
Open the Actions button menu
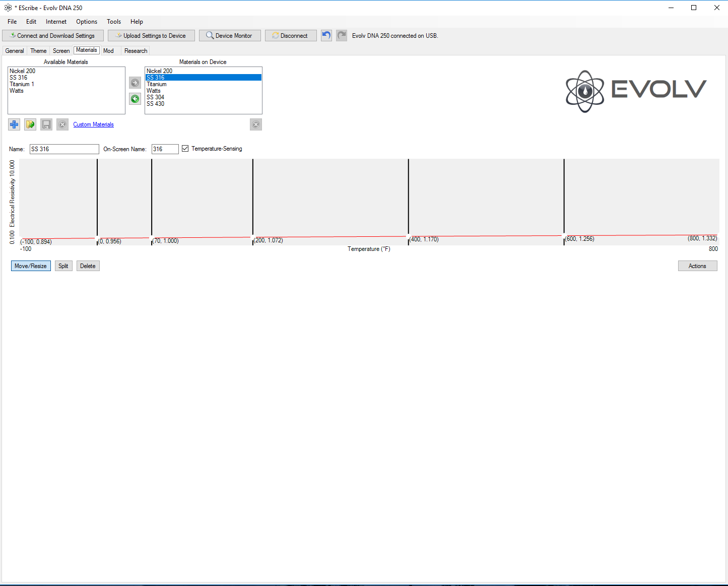(697, 266)
